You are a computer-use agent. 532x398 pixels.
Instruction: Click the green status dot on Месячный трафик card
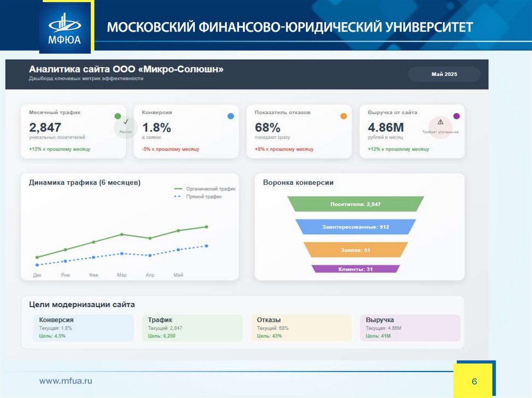tap(118, 116)
